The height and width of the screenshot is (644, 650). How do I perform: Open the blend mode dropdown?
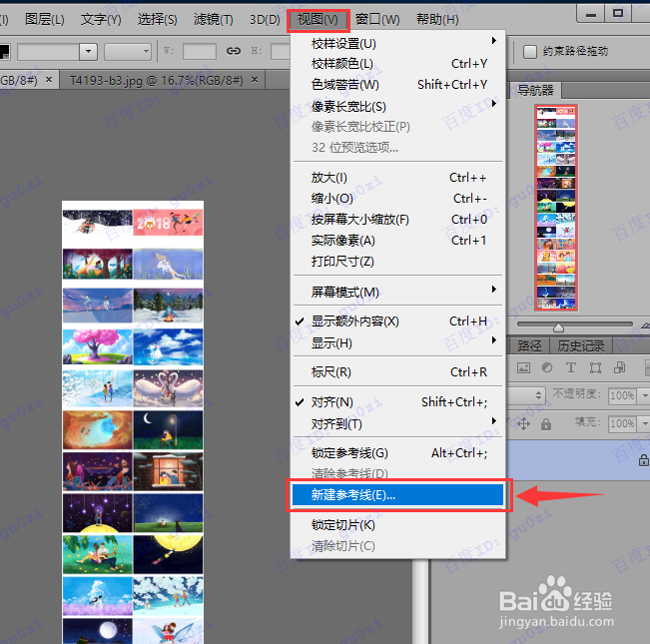(x=526, y=395)
